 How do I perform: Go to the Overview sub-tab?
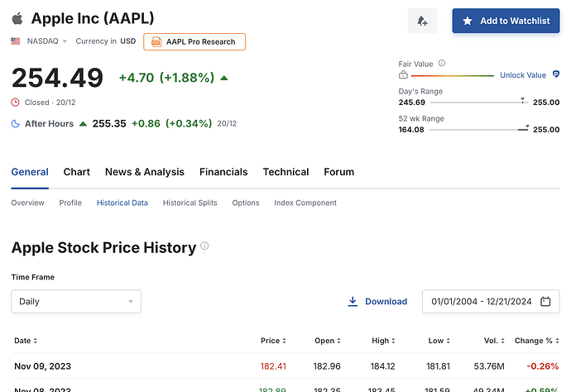(x=27, y=203)
